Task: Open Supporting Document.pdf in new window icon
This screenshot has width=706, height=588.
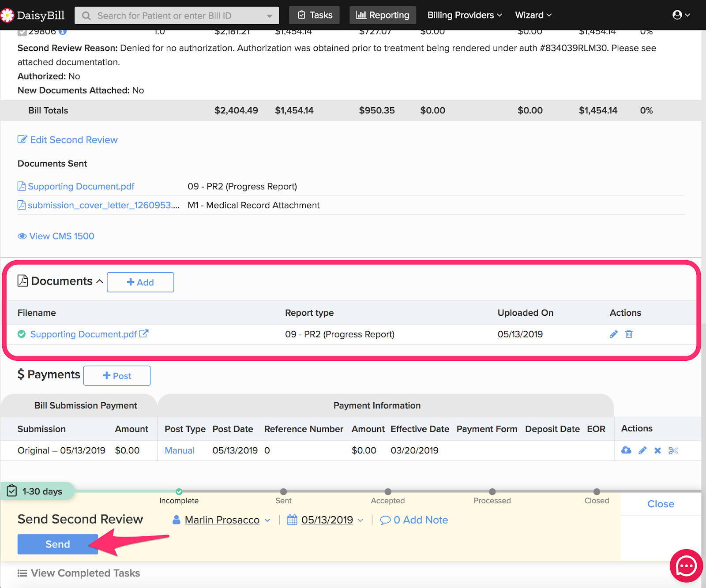Action: point(144,334)
